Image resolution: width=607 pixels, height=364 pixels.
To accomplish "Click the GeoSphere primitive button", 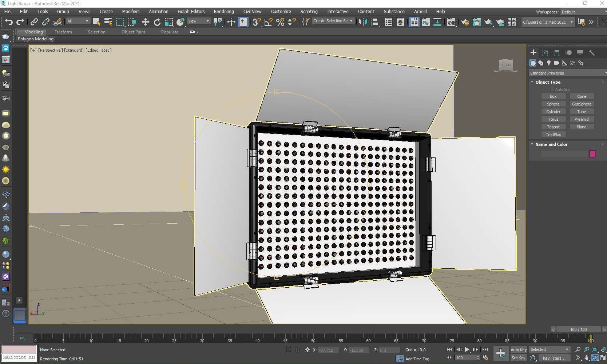I will (x=582, y=104).
